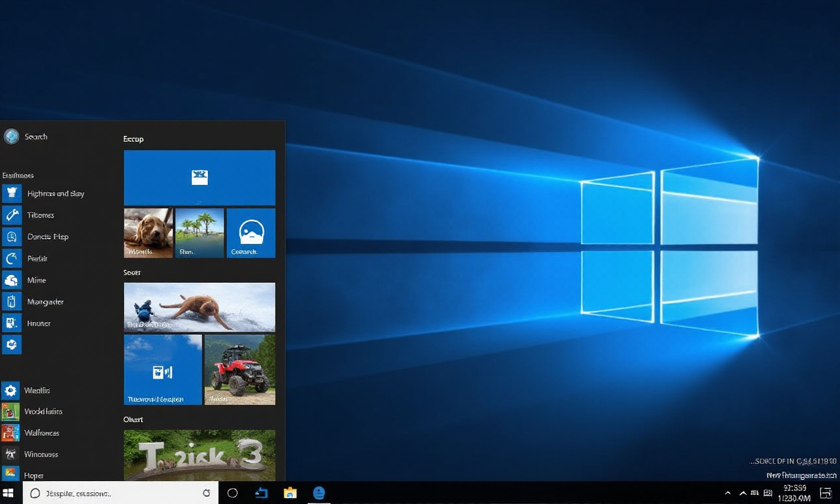
Task: Open File Explorer from the taskbar
Action: pyautogui.click(x=290, y=493)
